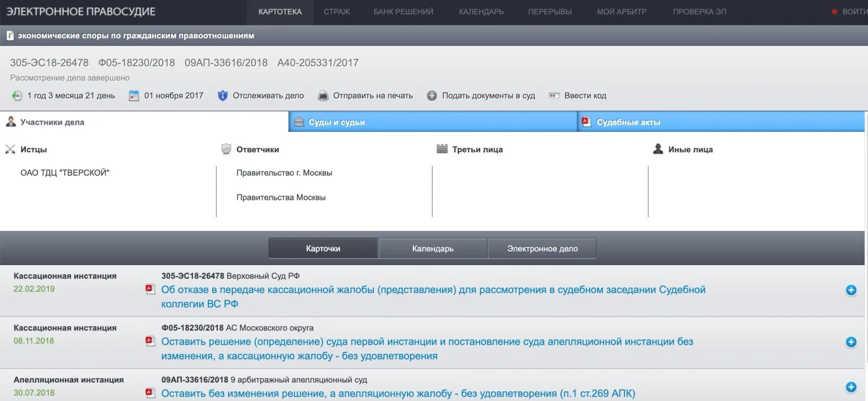Open Подать документы в суд
Viewport: 868px width, 401px height.
tap(488, 96)
